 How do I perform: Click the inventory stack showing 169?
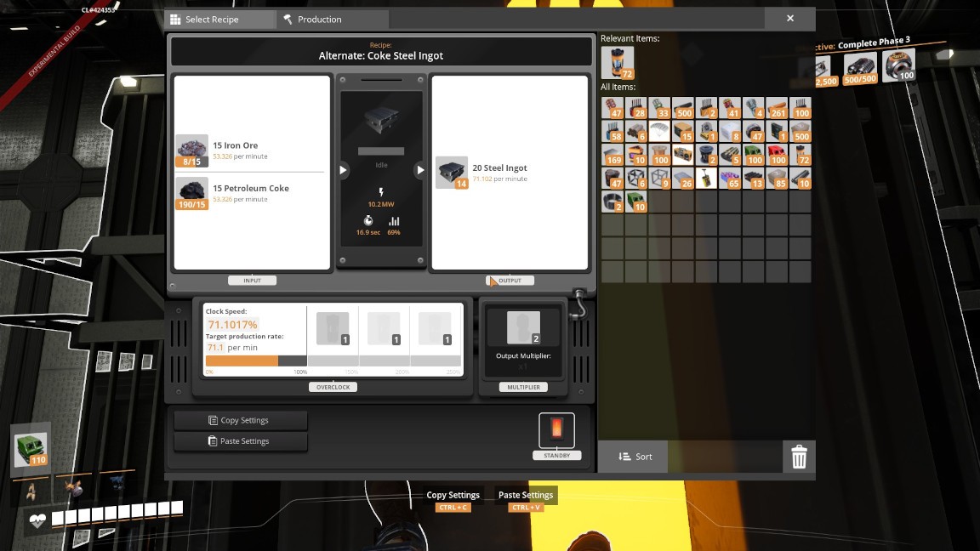click(613, 155)
